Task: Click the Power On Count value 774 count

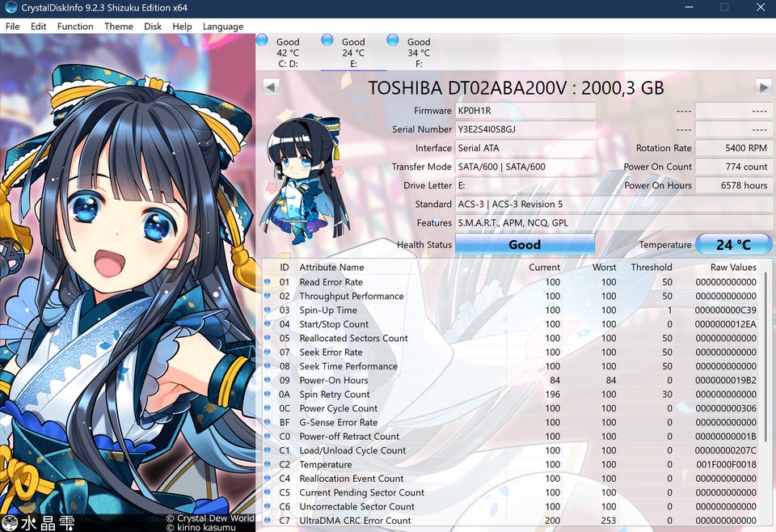Action: [733, 167]
